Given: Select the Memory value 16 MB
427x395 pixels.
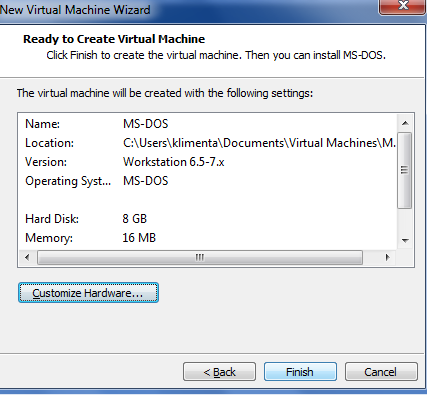Looking at the screenshot, I should coord(139,238).
